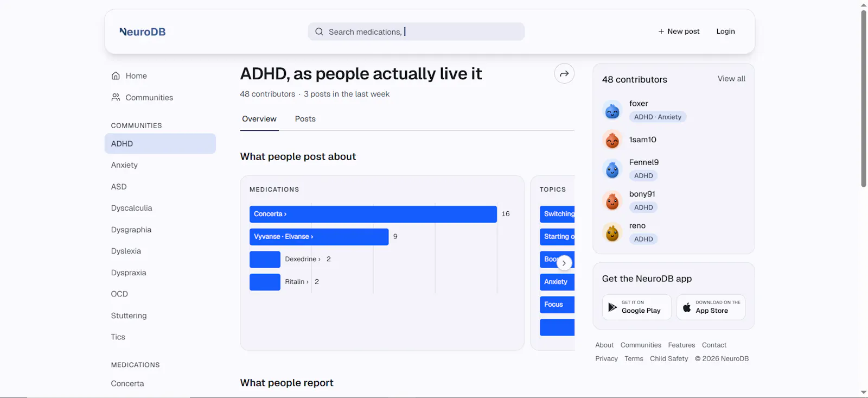Switch to the Posts tab
This screenshot has height=398, width=868.
coord(305,119)
